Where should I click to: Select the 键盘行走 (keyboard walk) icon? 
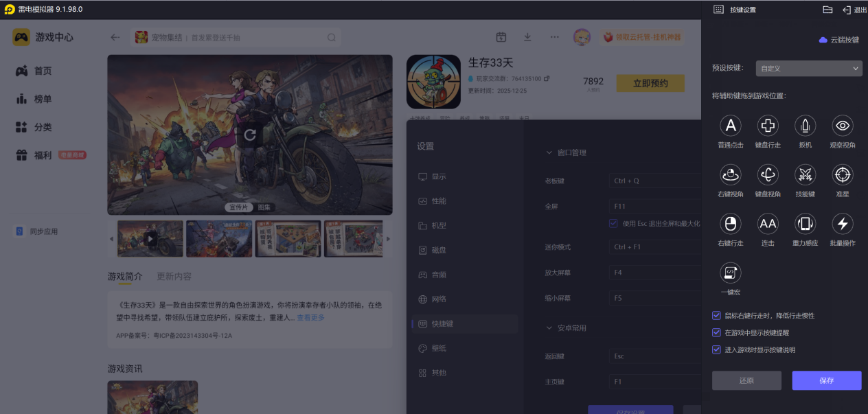(768, 126)
